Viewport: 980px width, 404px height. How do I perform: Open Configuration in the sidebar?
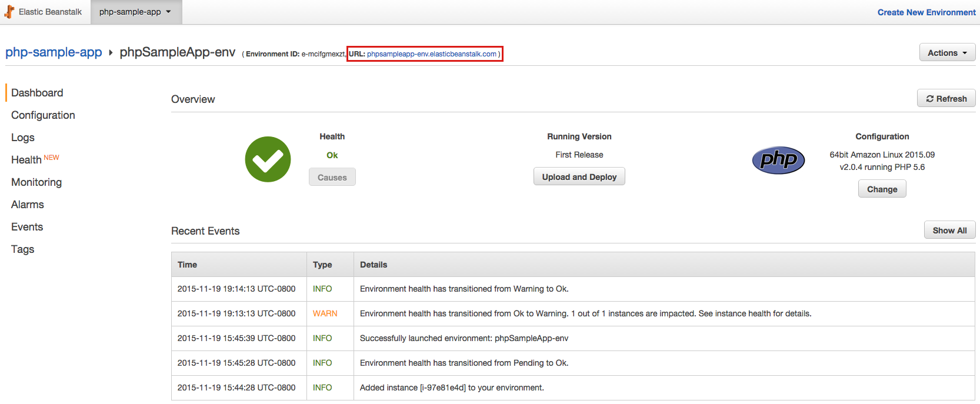coord(43,115)
